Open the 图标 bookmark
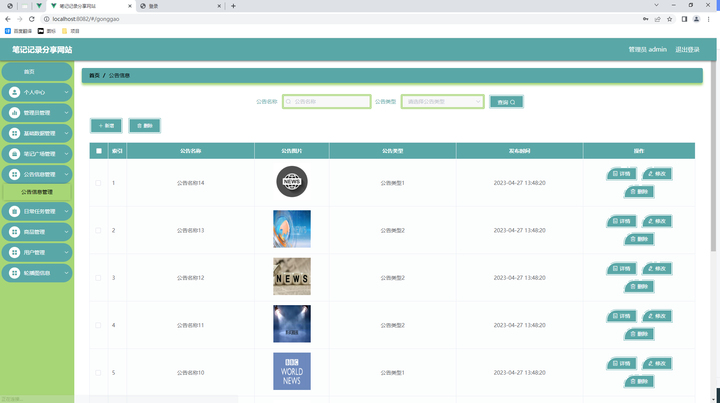 pyautogui.click(x=47, y=31)
